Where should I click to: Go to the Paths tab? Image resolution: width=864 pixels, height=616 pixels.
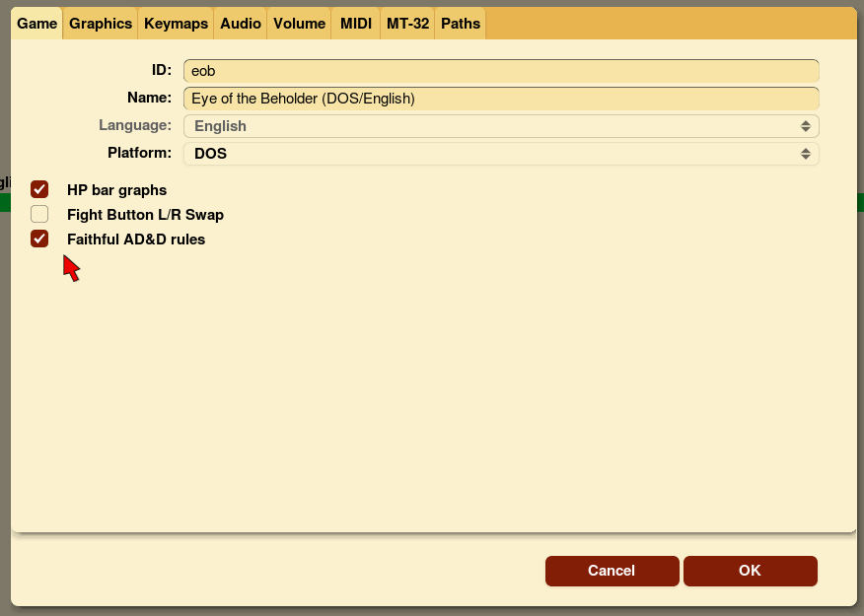[x=460, y=24]
